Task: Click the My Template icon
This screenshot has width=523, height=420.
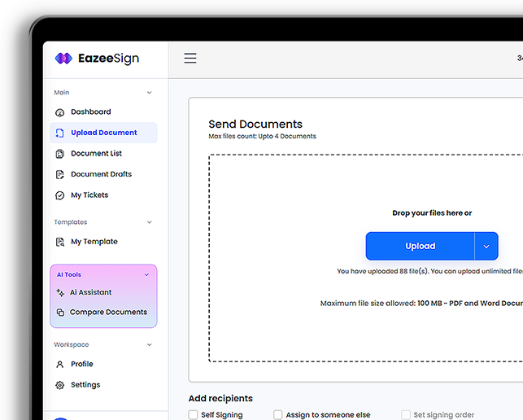Action: point(59,242)
